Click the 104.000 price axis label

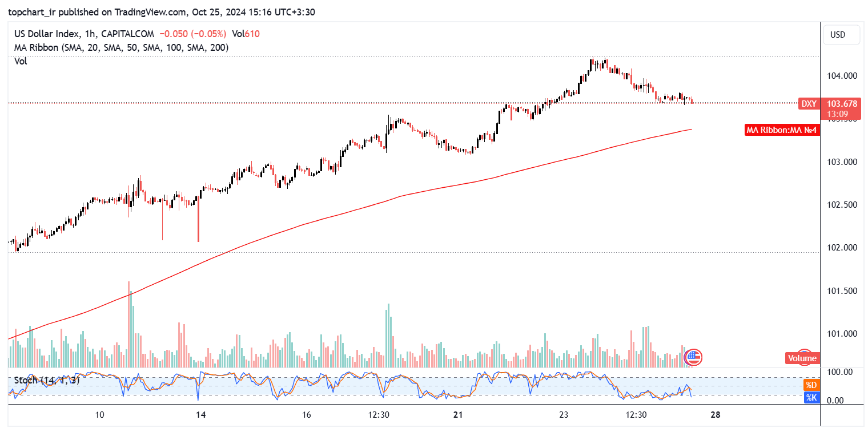(842, 76)
